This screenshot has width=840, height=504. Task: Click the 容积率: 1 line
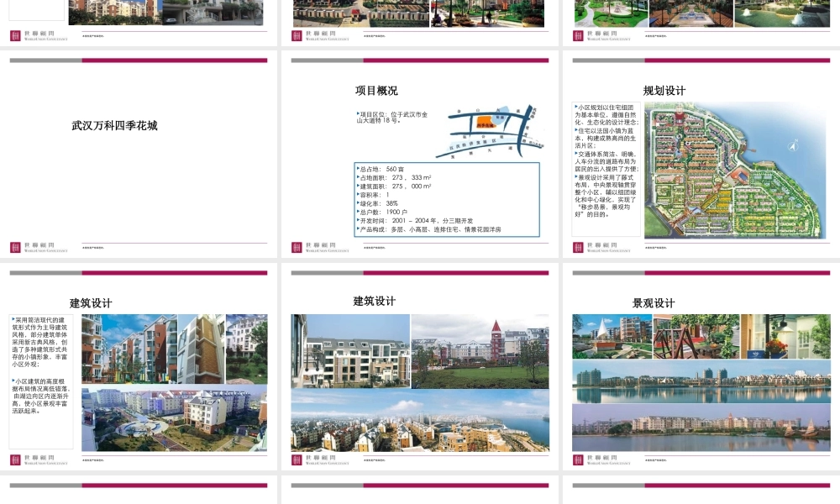(x=373, y=195)
